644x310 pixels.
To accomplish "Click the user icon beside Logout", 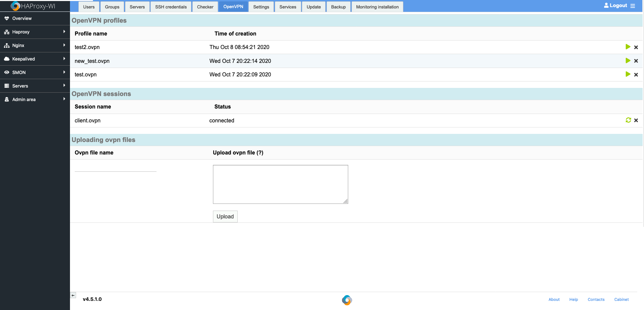I will (606, 5).
